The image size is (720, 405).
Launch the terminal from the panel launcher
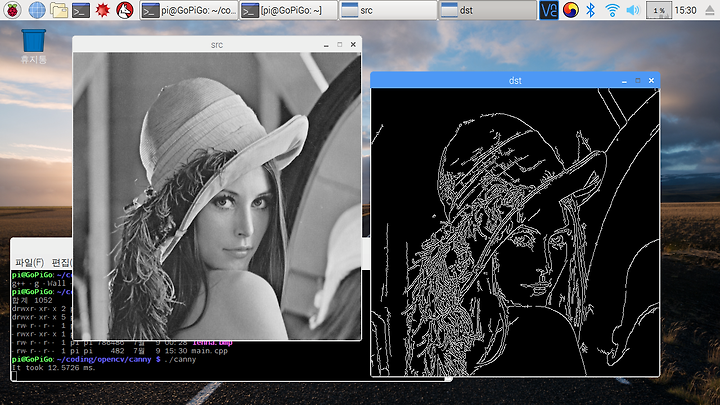tap(81, 10)
